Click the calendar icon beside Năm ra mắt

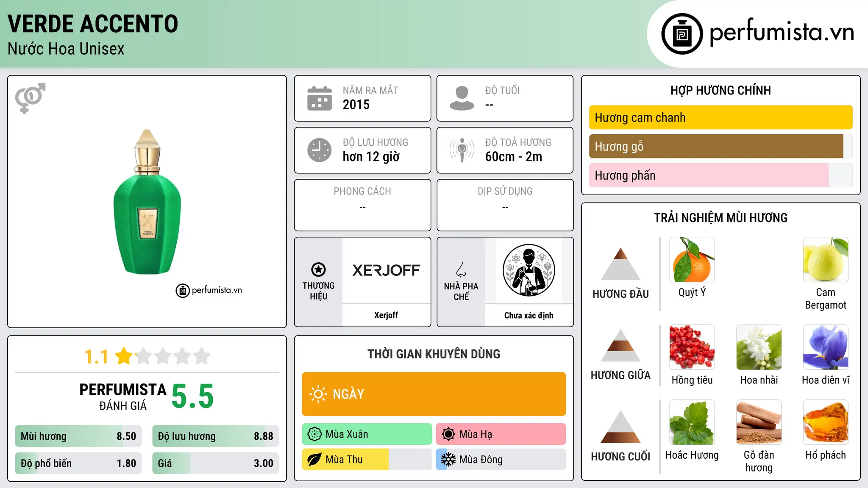(320, 98)
